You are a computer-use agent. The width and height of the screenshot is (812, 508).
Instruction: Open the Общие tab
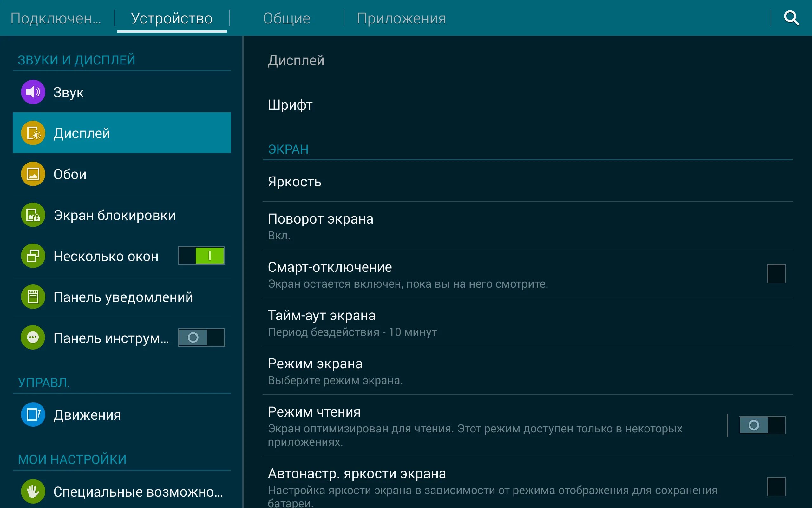coord(286,18)
